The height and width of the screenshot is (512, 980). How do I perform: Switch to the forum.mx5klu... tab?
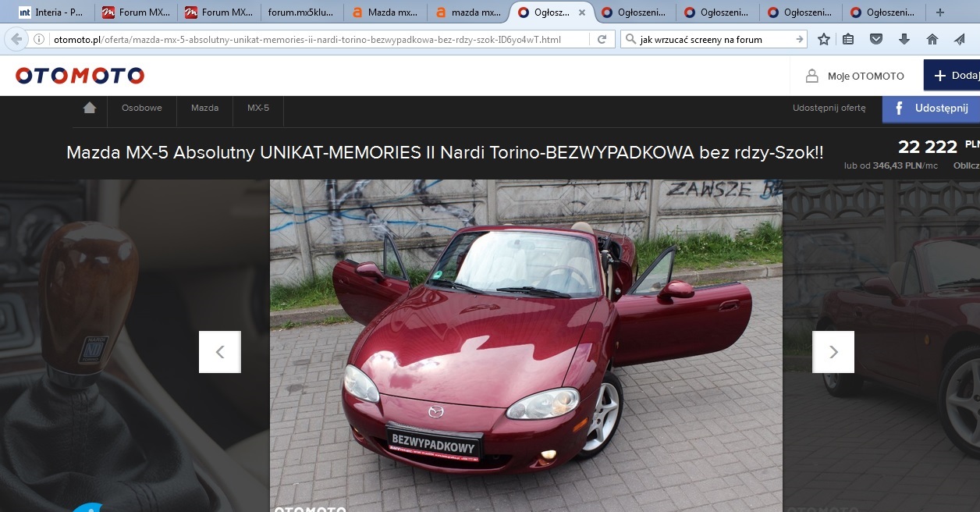302,12
